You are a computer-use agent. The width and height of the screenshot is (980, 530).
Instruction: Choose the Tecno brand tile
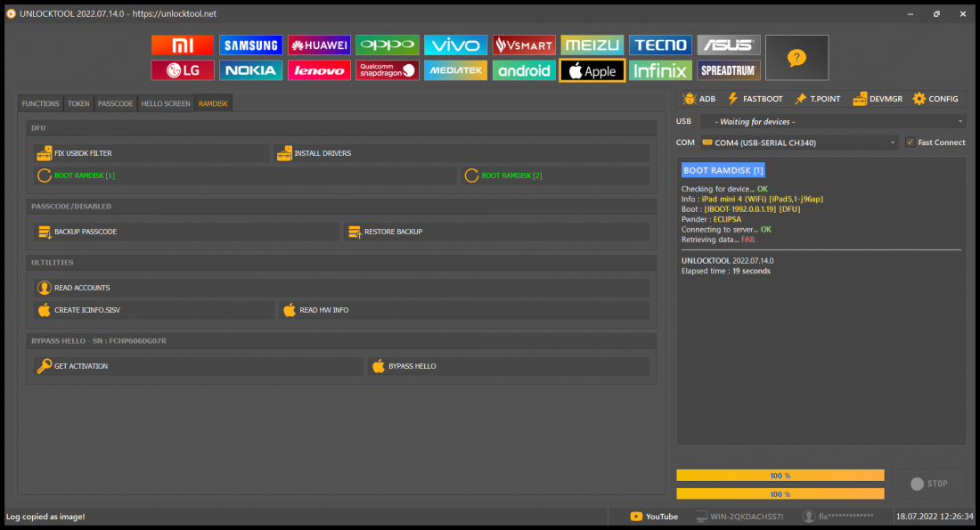point(661,45)
